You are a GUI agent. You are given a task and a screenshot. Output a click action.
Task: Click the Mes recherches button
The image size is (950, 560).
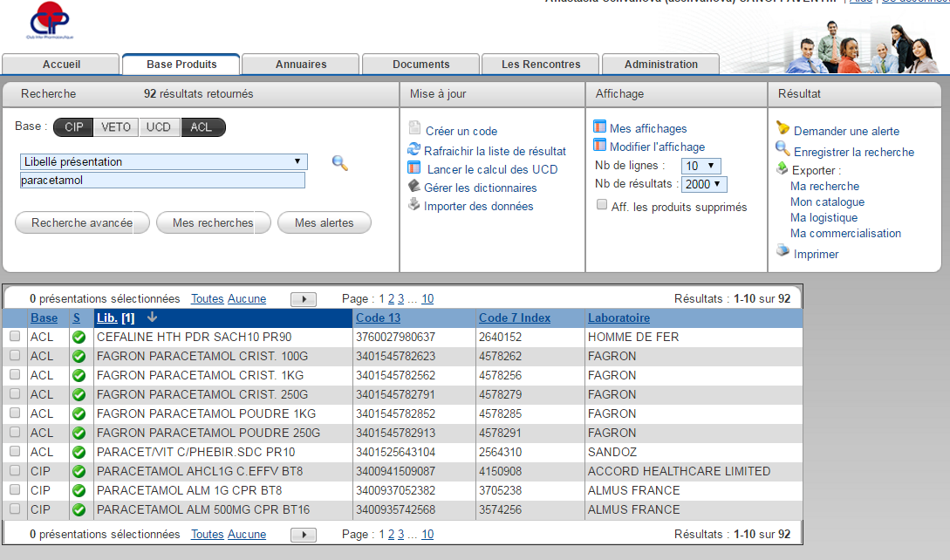[213, 223]
